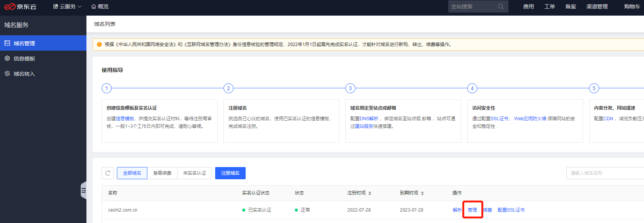Image resolution: width=644 pixels, height=223 pixels.
Task: Click the domain ceshi2.com.cn
Action: 123,210
